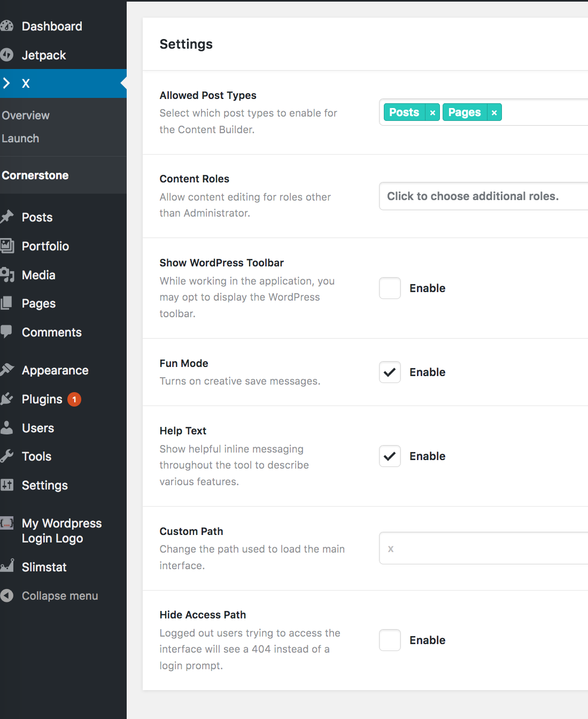Click the Slimstat chart icon
This screenshot has width=588, height=719.
pos(7,567)
